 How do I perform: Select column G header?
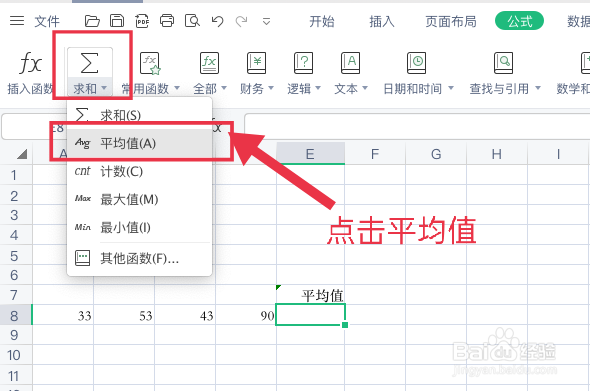(x=436, y=154)
